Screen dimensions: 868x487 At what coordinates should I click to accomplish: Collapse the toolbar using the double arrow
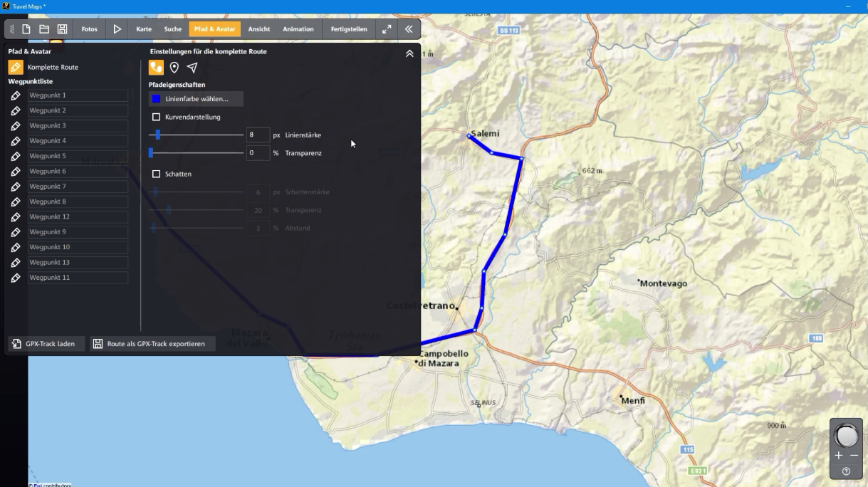point(408,28)
